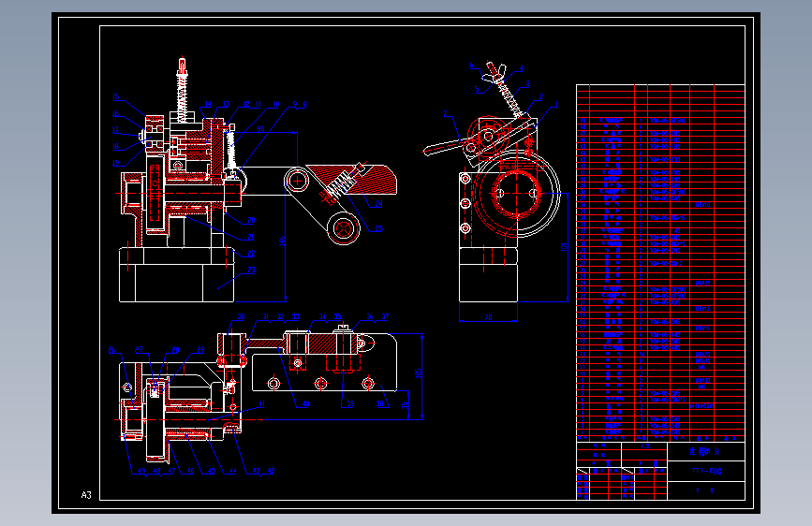
Task: Select leader balloon number 26
Action: 112,350
